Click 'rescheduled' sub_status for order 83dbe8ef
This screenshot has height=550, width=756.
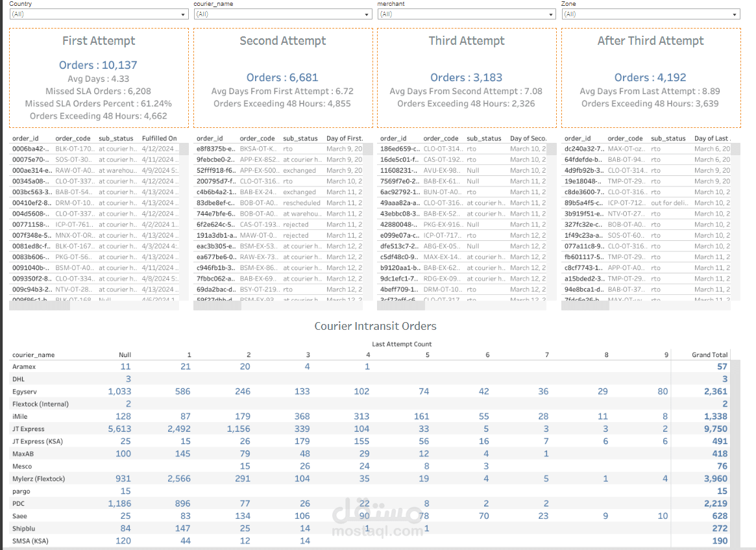point(302,203)
